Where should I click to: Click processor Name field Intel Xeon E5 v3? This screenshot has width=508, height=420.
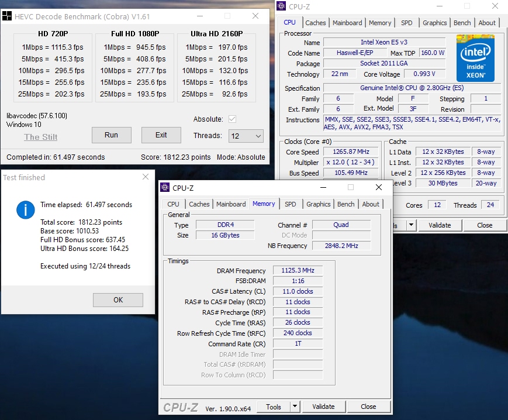coord(384,42)
